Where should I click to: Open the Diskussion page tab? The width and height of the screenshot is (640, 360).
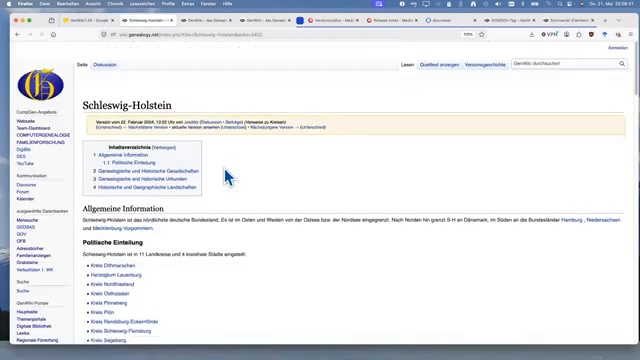point(104,65)
